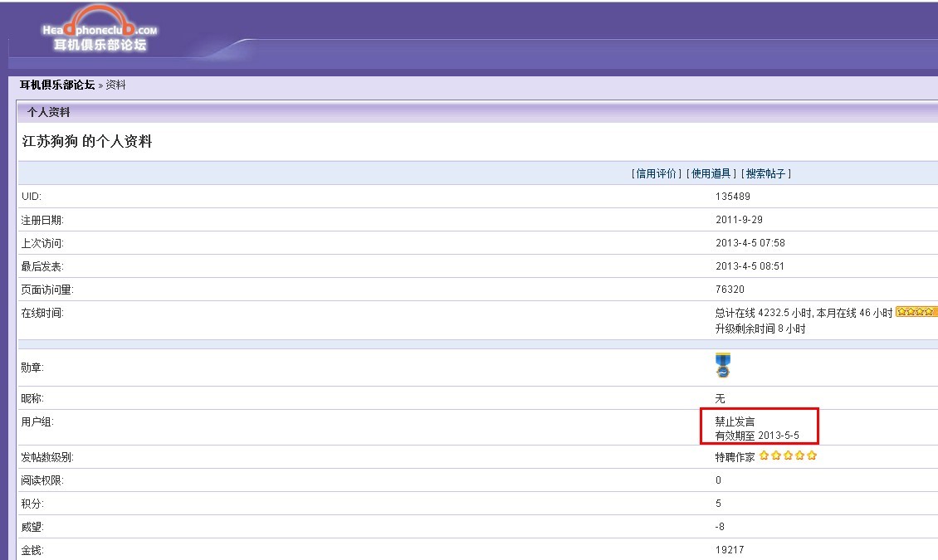Open the 使用道具 link
This screenshot has width=938, height=560.
[711, 173]
